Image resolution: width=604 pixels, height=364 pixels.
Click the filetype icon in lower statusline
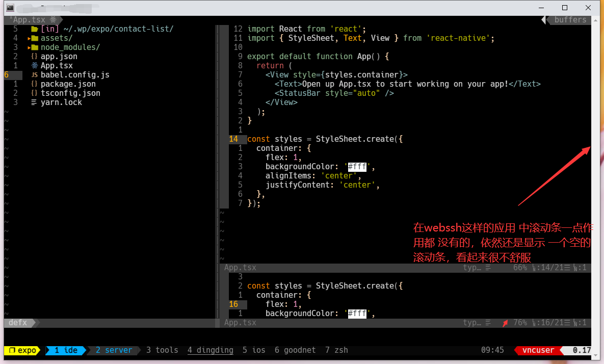488,323
